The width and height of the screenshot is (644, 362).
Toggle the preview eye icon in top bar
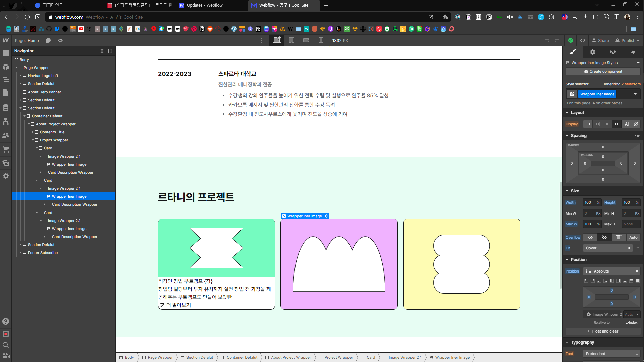pos(60,40)
